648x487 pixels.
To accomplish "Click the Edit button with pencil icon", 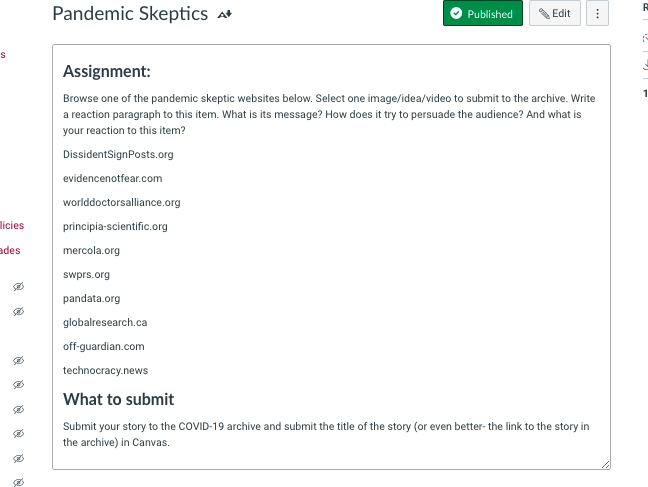I will click(554, 14).
